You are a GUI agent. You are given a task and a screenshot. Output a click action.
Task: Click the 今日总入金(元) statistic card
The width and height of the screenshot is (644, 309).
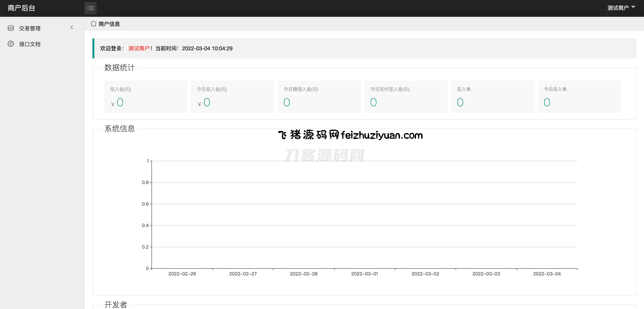pos(232,97)
